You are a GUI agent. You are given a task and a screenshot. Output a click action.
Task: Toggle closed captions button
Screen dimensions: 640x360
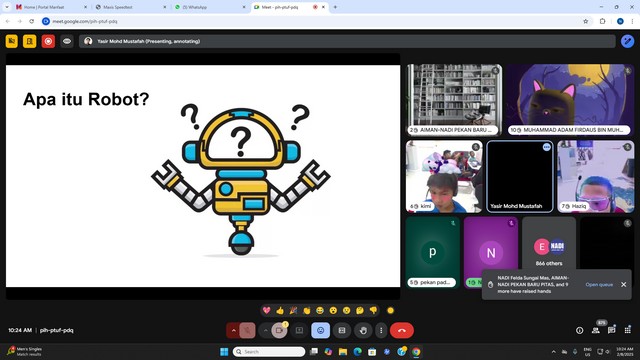pos(342,330)
